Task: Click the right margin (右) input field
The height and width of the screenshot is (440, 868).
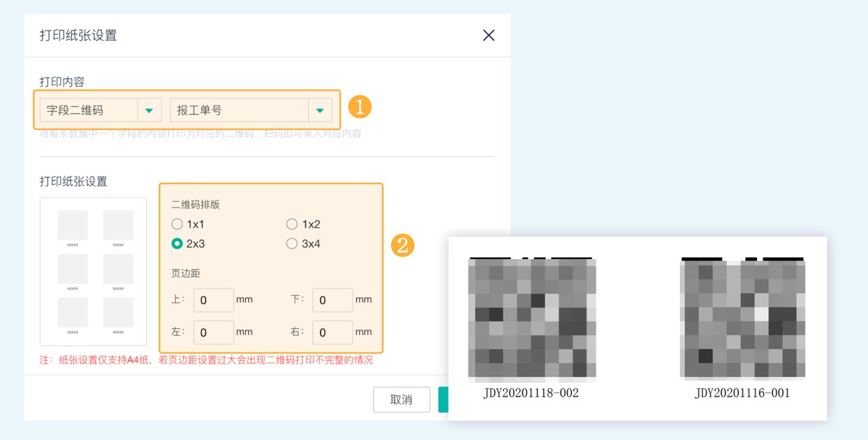Action: (332, 332)
